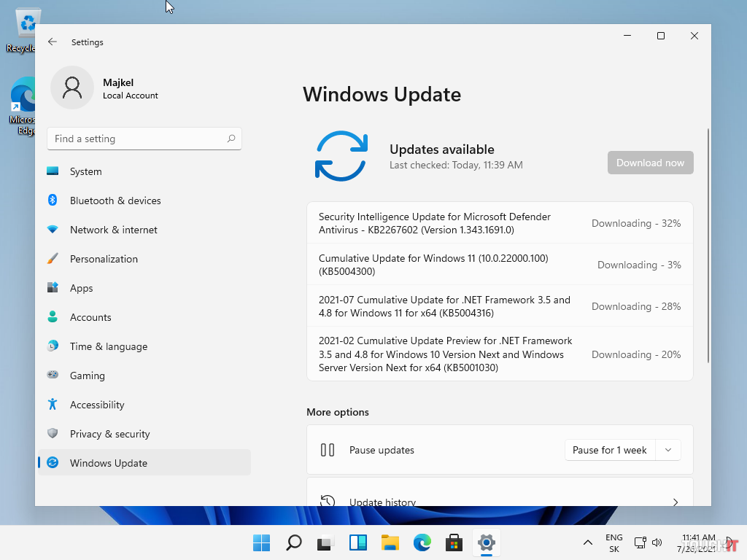747x560 pixels.
Task: Select Bluetooth & devices in sidebar
Action: point(115,201)
